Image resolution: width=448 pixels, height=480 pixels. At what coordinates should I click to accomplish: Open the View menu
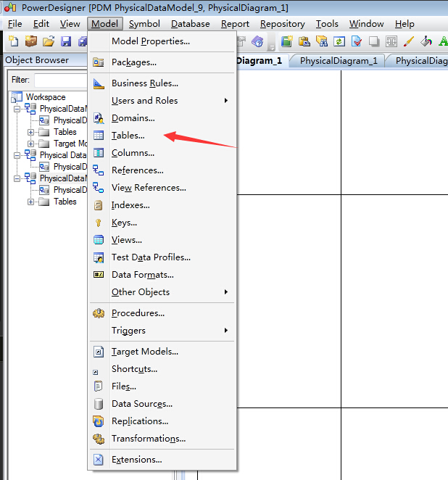(70, 24)
